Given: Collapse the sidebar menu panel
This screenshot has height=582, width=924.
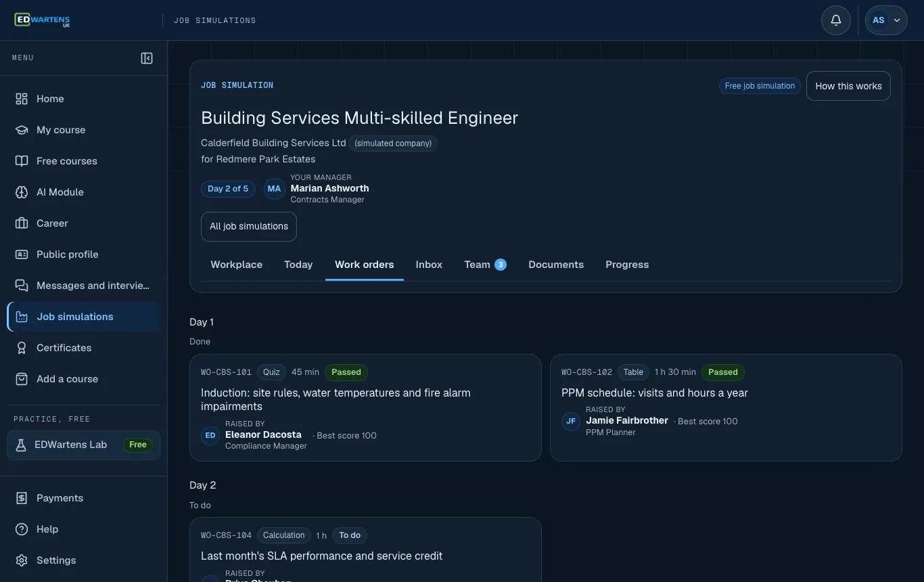Looking at the screenshot, I should click(147, 58).
